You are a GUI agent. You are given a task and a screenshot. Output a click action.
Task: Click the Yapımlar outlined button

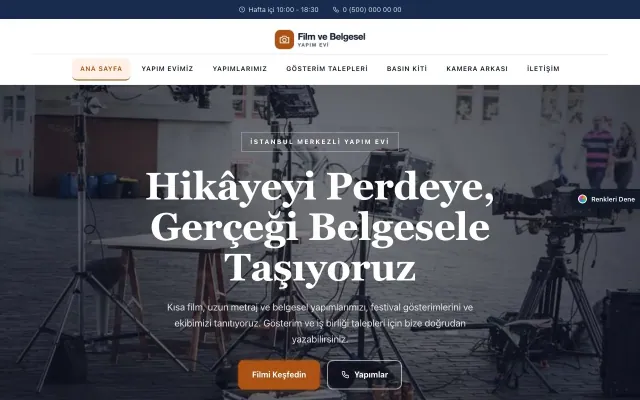point(364,375)
